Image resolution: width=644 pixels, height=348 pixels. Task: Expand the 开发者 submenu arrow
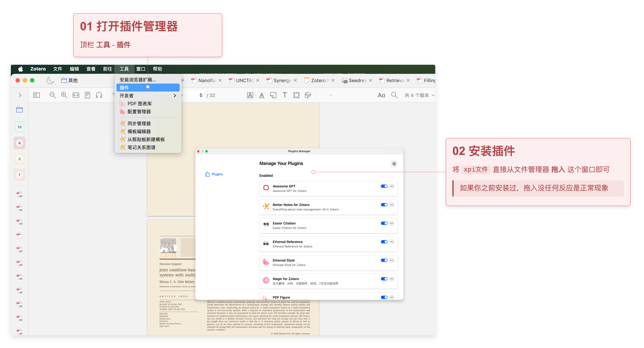click(175, 96)
